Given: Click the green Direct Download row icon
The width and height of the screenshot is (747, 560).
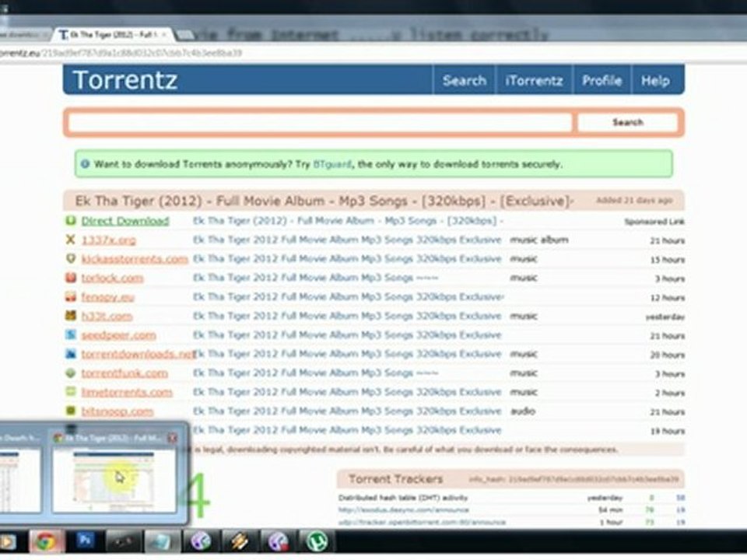Looking at the screenshot, I should coord(71,220).
